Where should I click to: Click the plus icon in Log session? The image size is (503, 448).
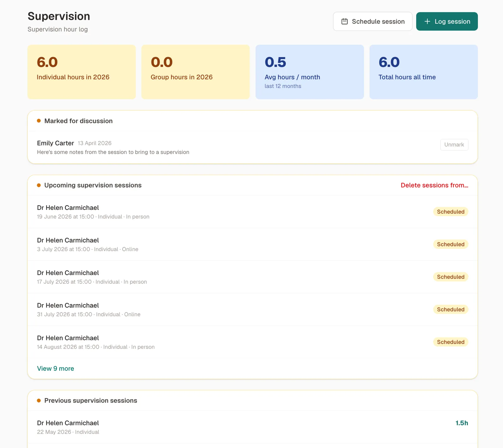[427, 21]
